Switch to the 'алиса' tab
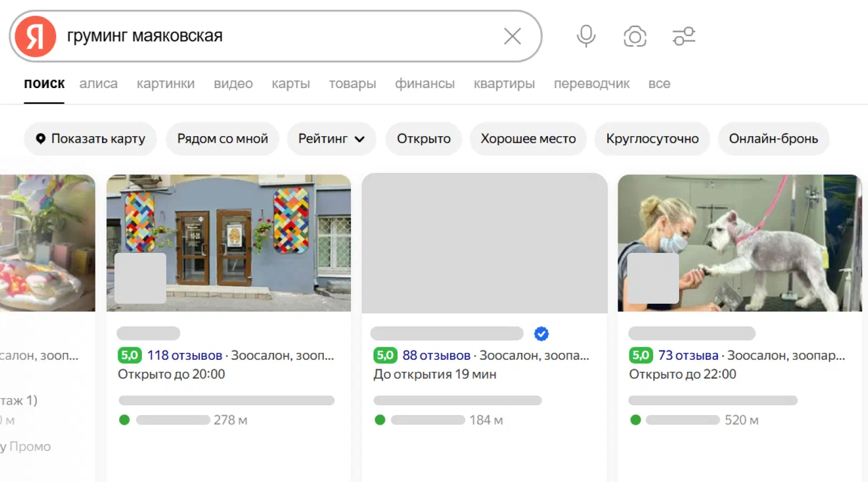This screenshot has height=482, width=868. [x=98, y=84]
